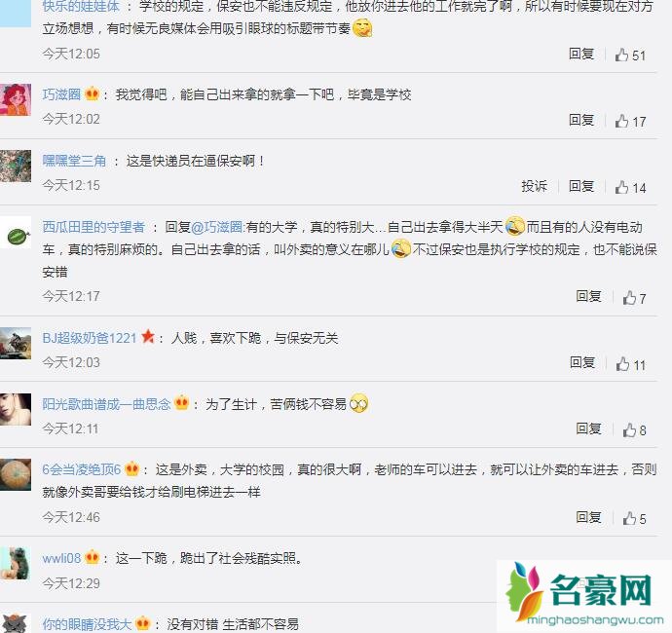Click 巧滋圈's avatar thumbnail

(x=16, y=100)
